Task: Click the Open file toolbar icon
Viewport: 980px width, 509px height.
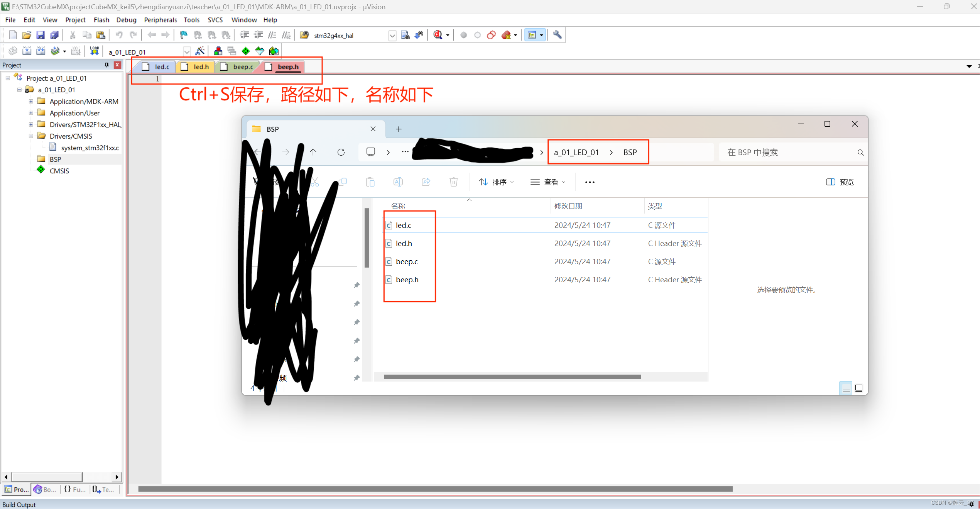Action: click(x=26, y=35)
